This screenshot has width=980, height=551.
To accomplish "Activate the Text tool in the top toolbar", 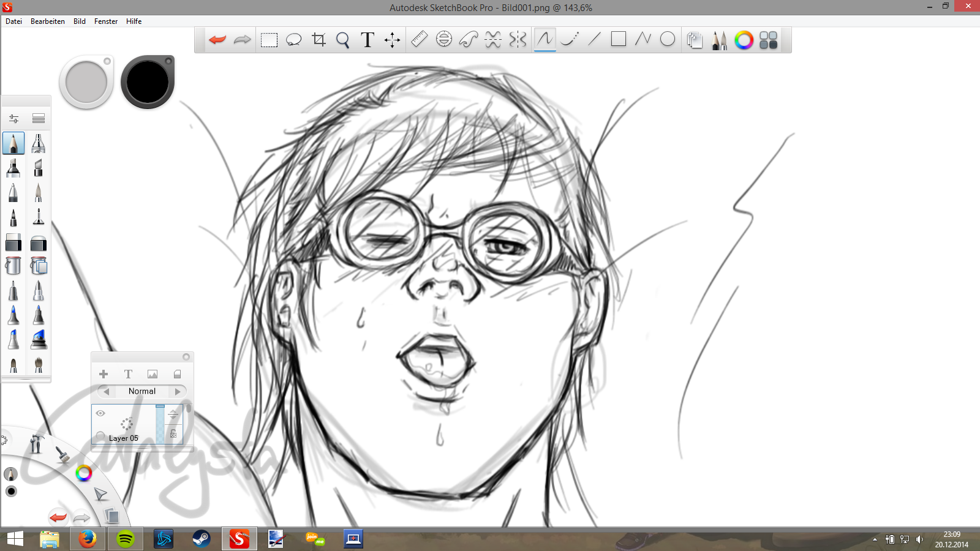I will [x=367, y=40].
